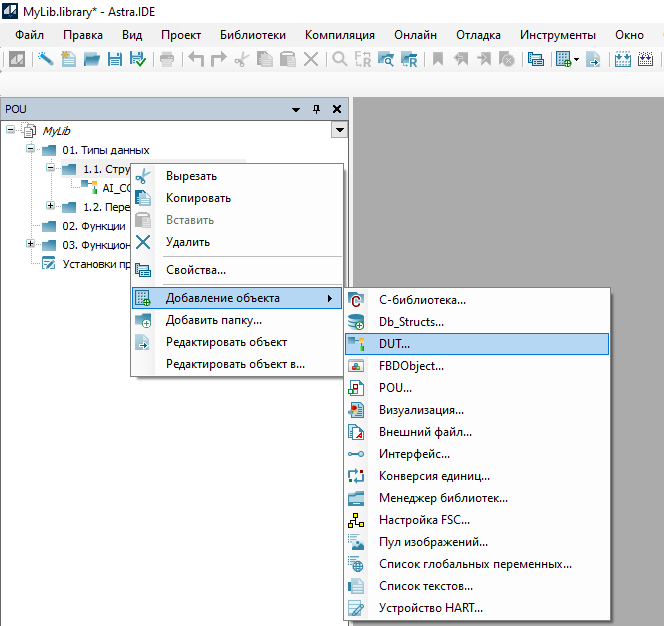Open the POU panel header dropdown arrow
Image resolution: width=664 pixels, height=626 pixels.
pyautogui.click(x=296, y=109)
